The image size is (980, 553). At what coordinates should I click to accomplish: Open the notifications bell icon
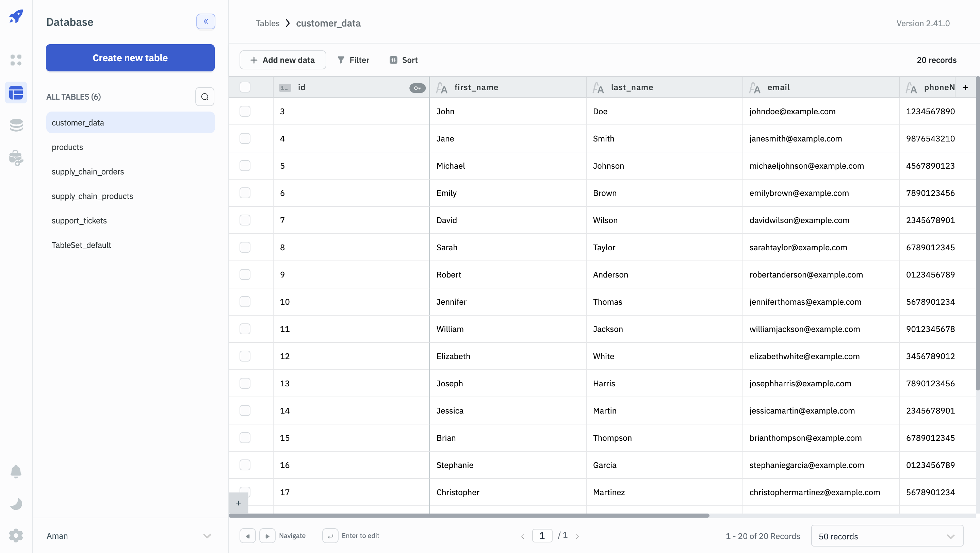(16, 471)
